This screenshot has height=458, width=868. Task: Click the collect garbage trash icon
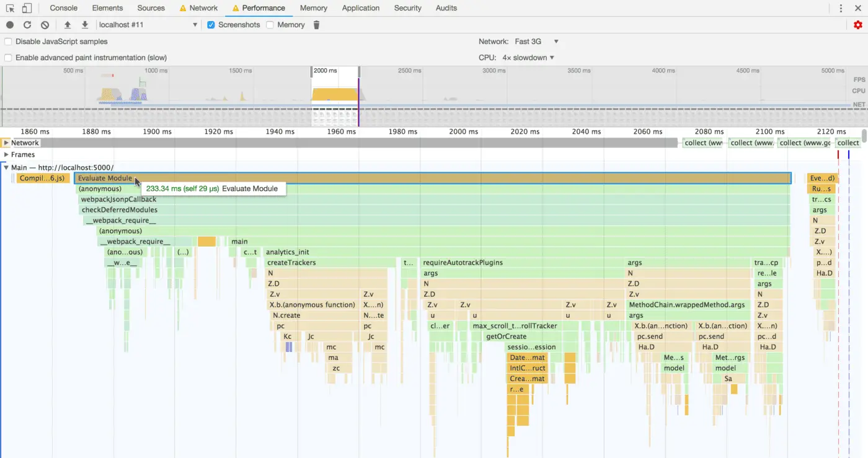pyautogui.click(x=316, y=25)
